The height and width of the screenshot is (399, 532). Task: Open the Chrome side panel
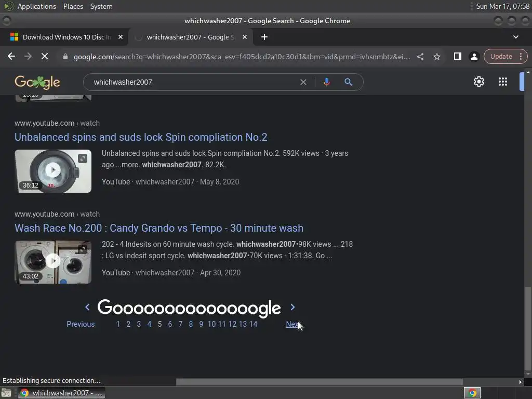457,56
